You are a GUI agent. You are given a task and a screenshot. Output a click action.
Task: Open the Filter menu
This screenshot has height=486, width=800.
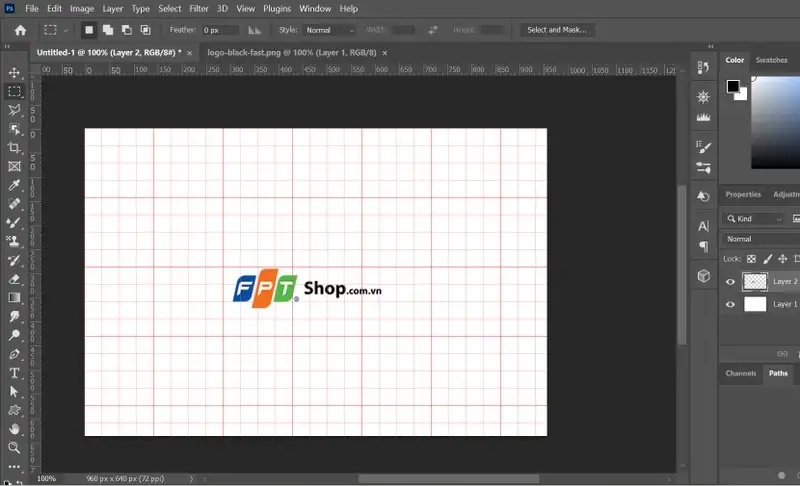[199, 8]
